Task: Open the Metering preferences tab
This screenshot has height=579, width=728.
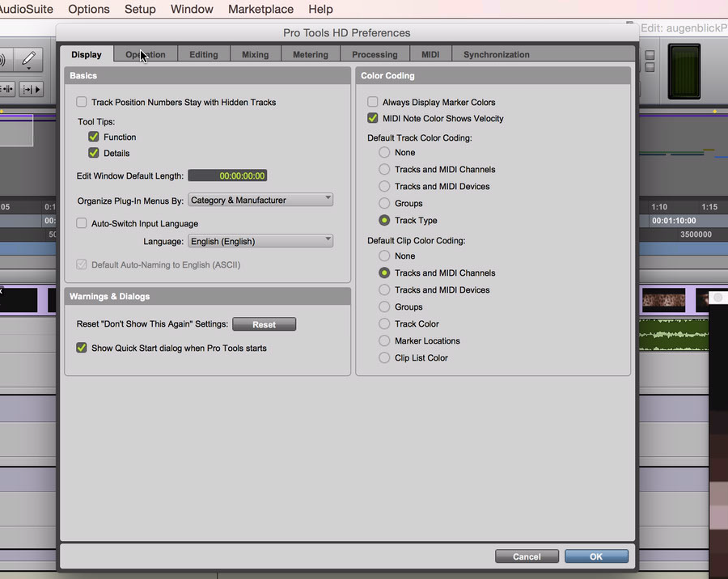Action: [x=311, y=55]
